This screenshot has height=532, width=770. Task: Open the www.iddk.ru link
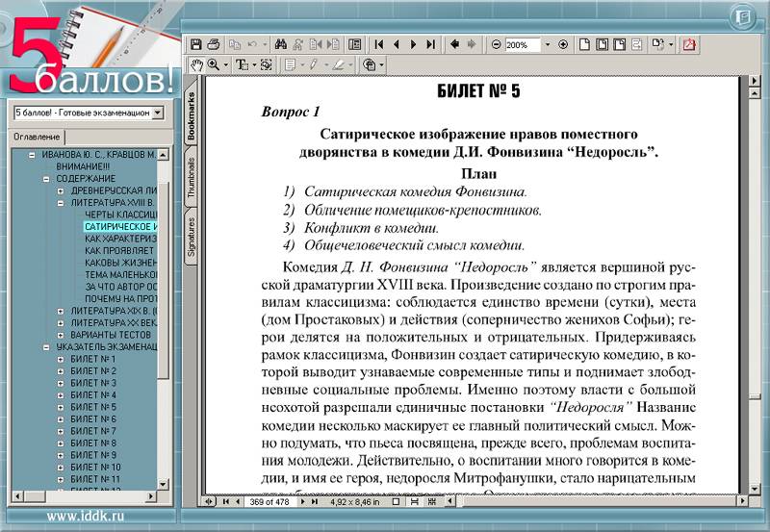coord(86,517)
